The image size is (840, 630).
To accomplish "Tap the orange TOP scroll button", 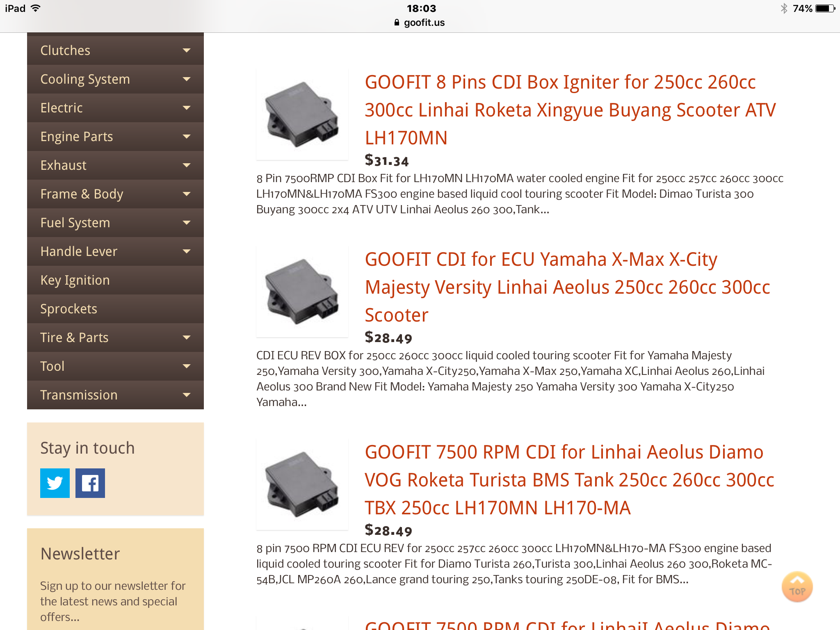I will pos(797,587).
